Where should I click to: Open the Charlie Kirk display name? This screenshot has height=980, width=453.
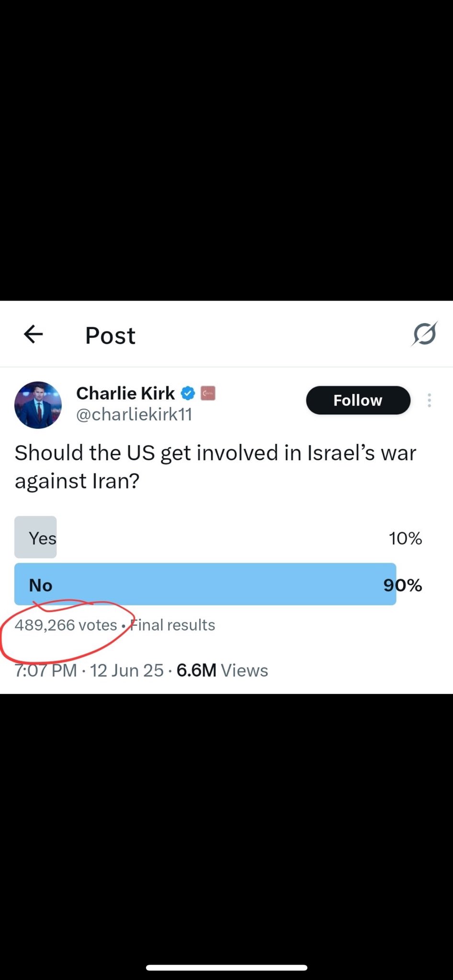coord(125,393)
